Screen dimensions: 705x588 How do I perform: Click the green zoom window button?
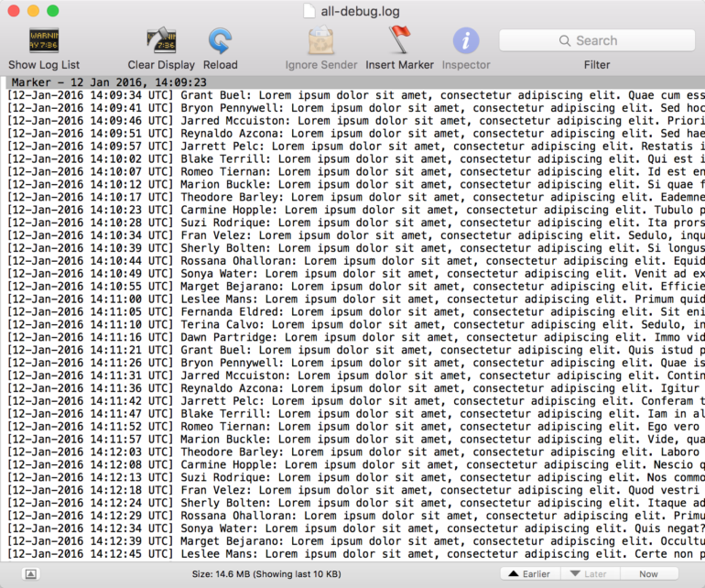click(x=52, y=11)
